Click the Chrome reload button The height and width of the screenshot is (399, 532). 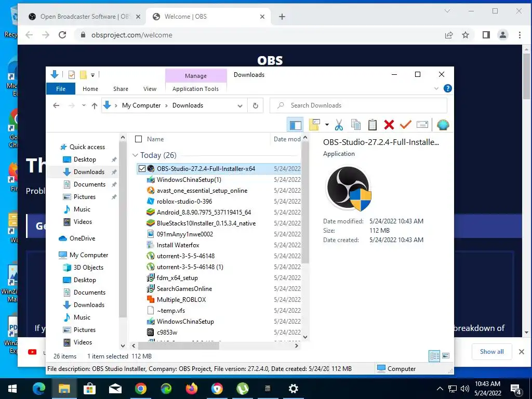click(62, 35)
